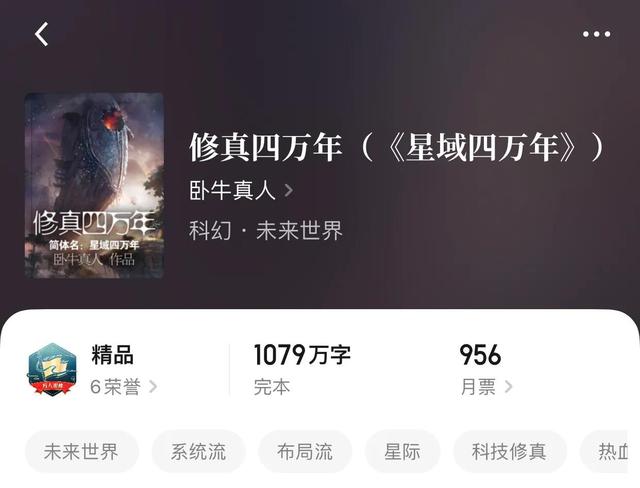Select the 未来世界 tag
The image size is (640, 488).
[x=82, y=452]
